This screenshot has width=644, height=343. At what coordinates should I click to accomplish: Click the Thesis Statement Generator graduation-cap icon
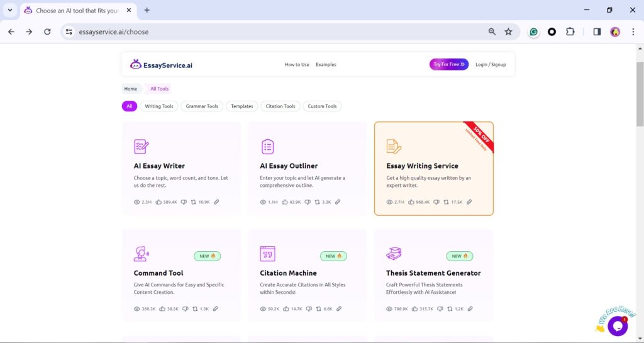(x=394, y=254)
